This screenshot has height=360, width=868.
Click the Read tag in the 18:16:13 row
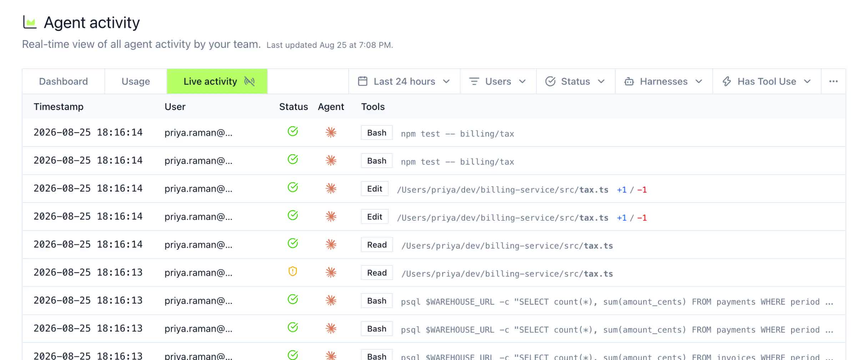click(377, 273)
